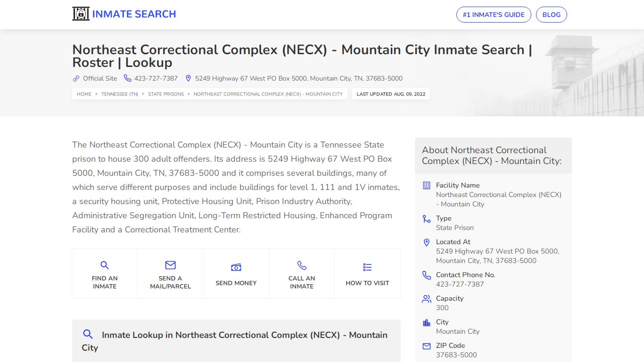
Task: Click the Send a Mail/Parcel envelope icon
Action: click(x=171, y=265)
